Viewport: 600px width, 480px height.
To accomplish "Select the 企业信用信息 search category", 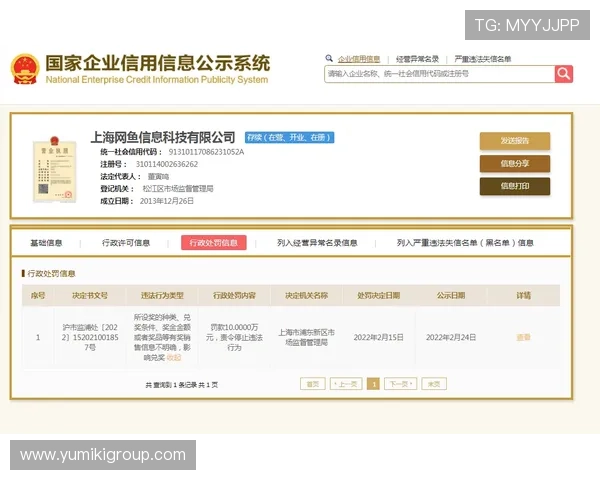I will click(x=359, y=59).
